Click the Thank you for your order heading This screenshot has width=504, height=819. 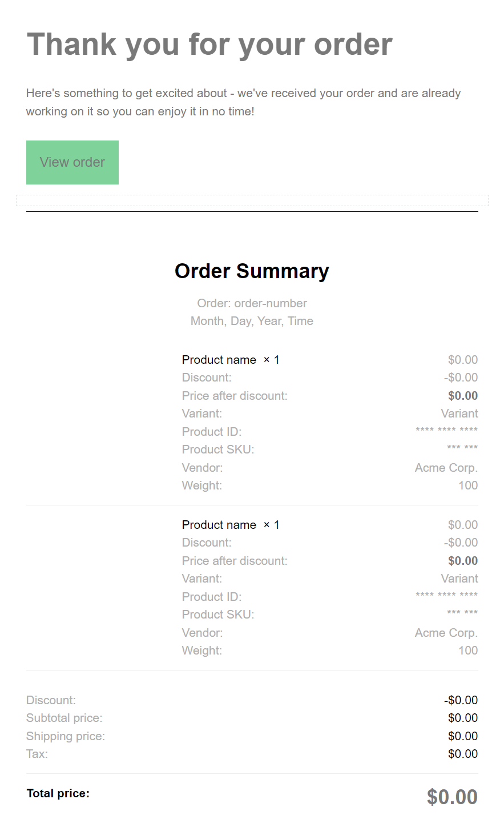click(209, 44)
